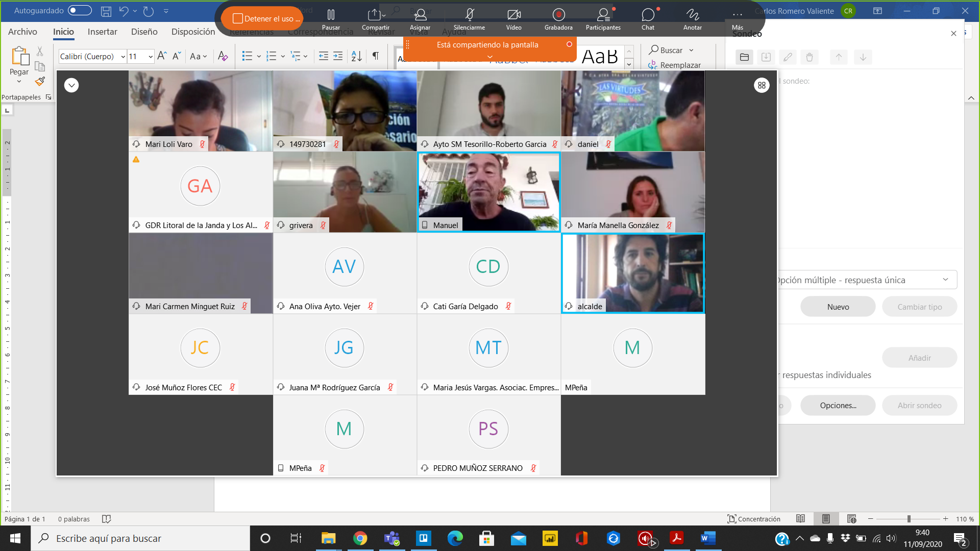Screen dimensions: 980x551
Task: Select the Format Painter brush icon
Action: pos(40,81)
